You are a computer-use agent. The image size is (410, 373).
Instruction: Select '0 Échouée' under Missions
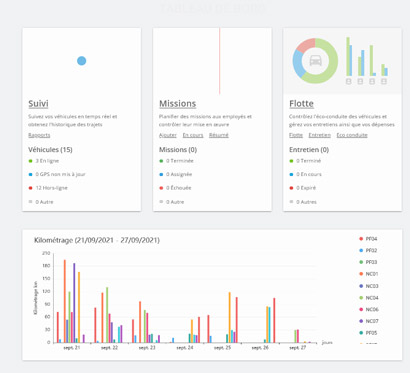(x=175, y=188)
